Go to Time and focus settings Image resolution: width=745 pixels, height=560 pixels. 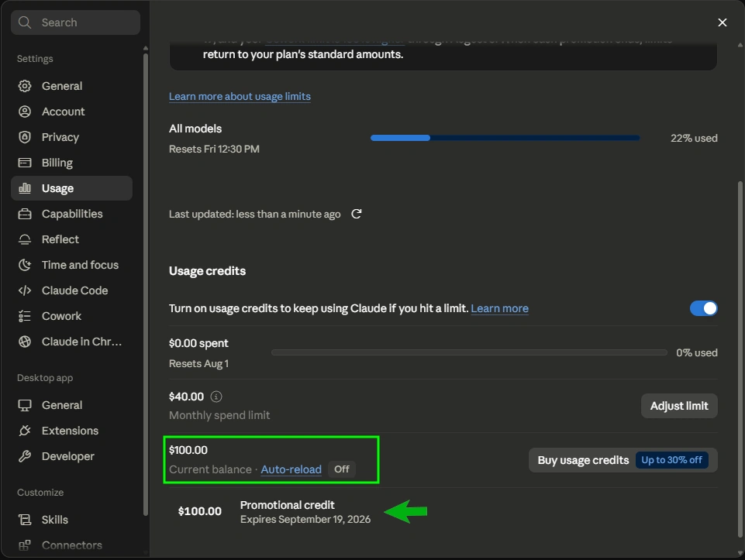coord(71,265)
